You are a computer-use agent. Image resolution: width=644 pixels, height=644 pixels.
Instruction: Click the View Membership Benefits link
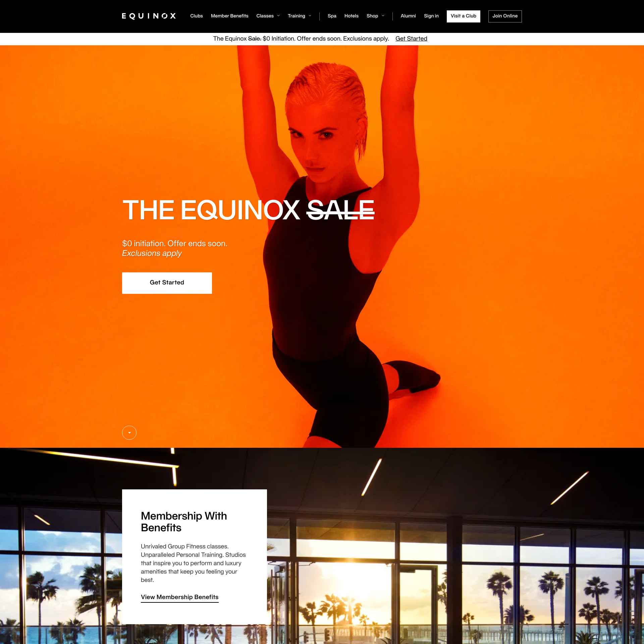point(179,597)
